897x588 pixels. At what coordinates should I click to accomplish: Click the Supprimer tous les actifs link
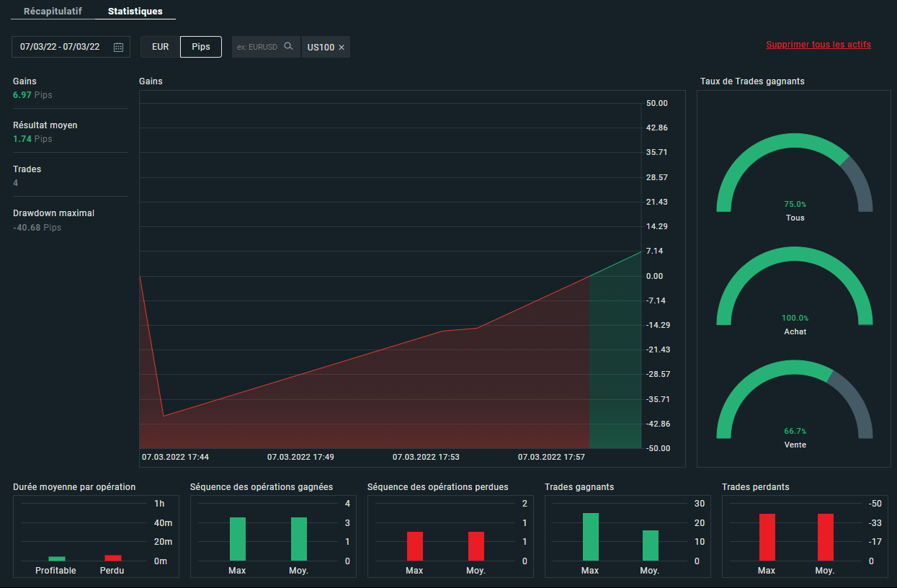[x=818, y=45]
